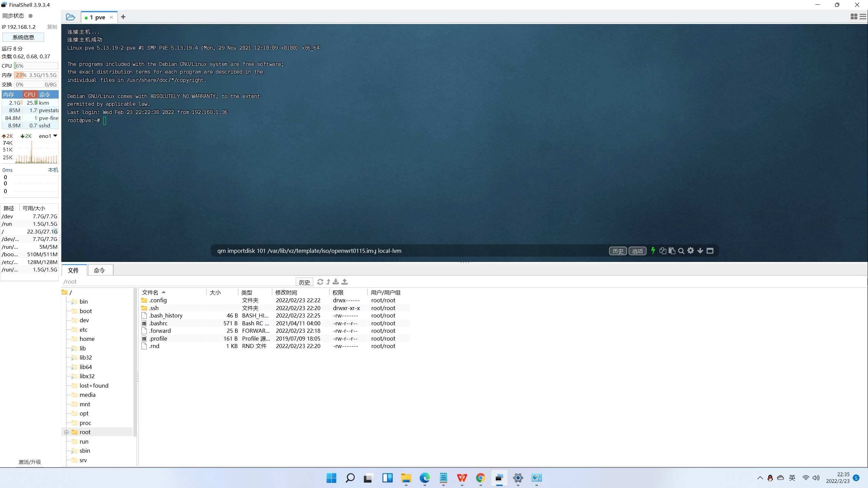Click the green lightning quick-command icon
This screenshot has height=488, width=868.
pos(653,251)
